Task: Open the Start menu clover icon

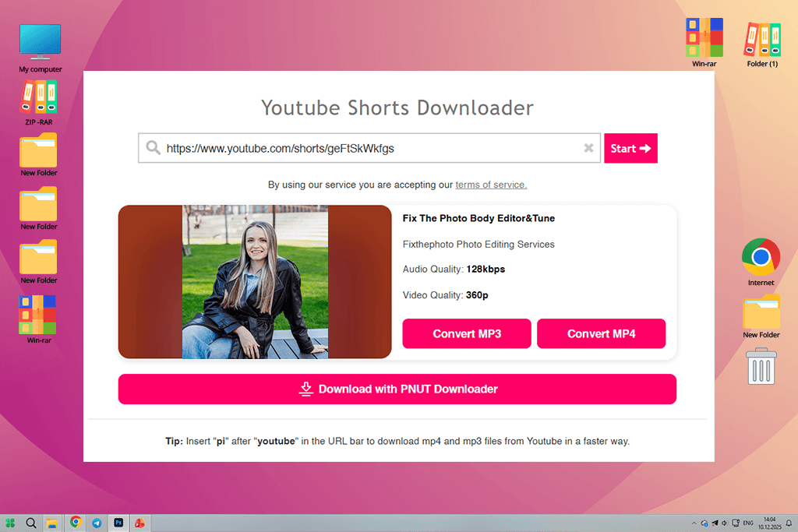Action: tap(10, 523)
